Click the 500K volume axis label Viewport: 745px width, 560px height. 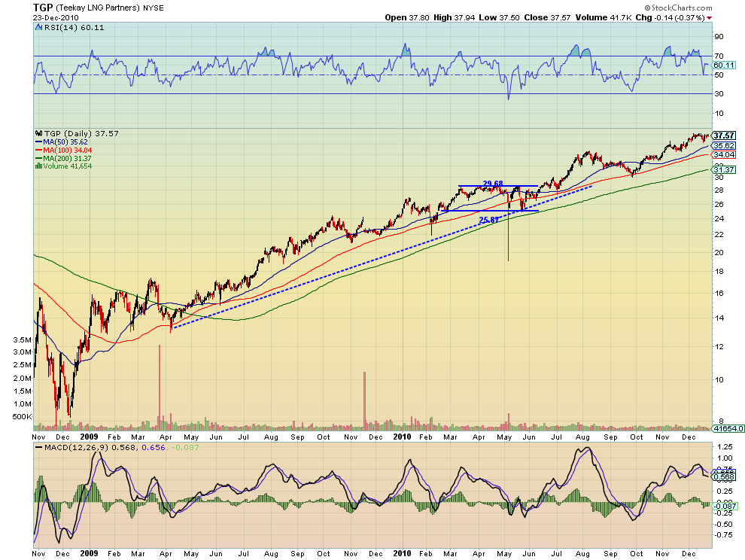tap(23, 416)
